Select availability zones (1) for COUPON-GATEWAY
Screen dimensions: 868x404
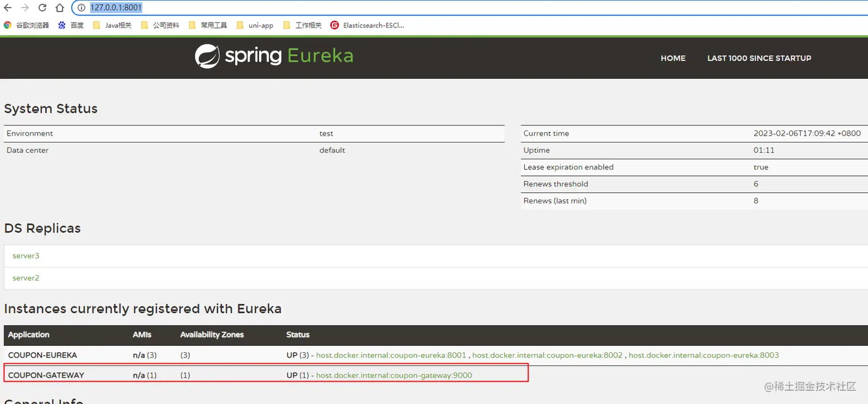pos(185,375)
